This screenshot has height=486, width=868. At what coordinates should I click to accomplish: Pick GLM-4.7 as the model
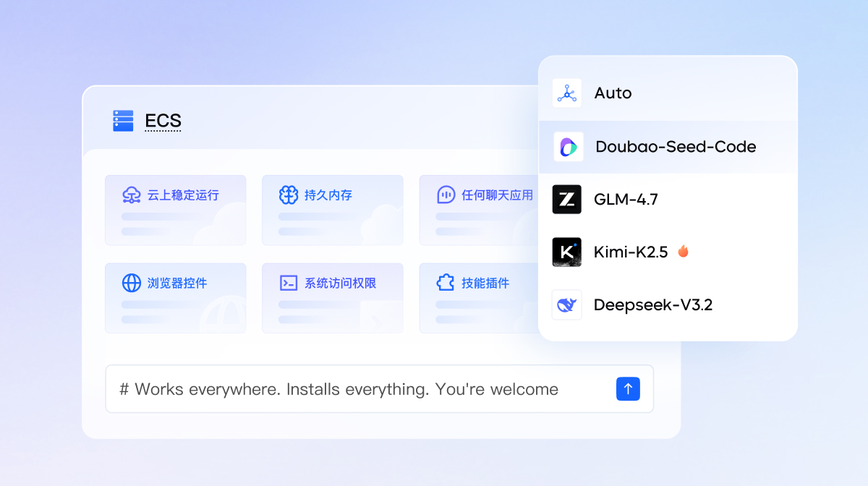[626, 200]
